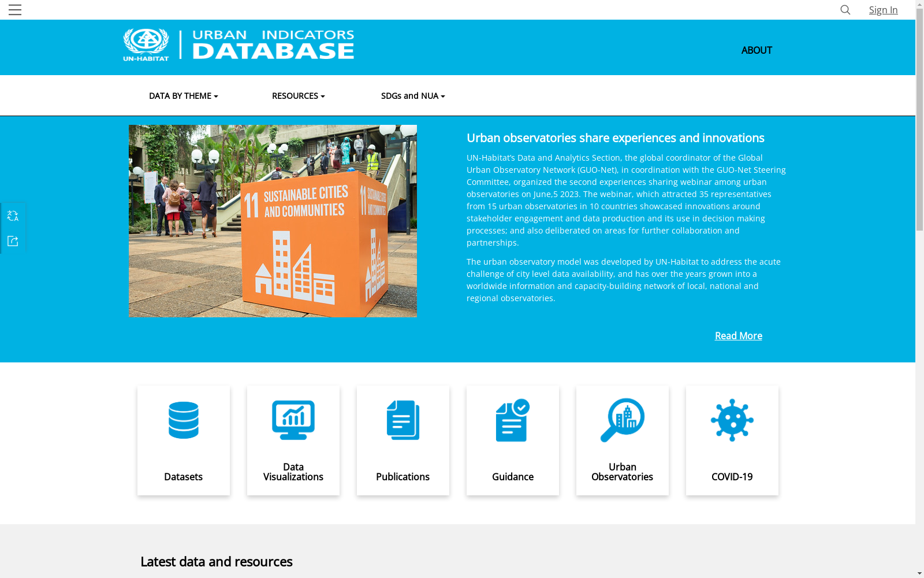The width and height of the screenshot is (924, 578).
Task: Click the vertical scrollbar up arrow
Action: (x=919, y=4)
